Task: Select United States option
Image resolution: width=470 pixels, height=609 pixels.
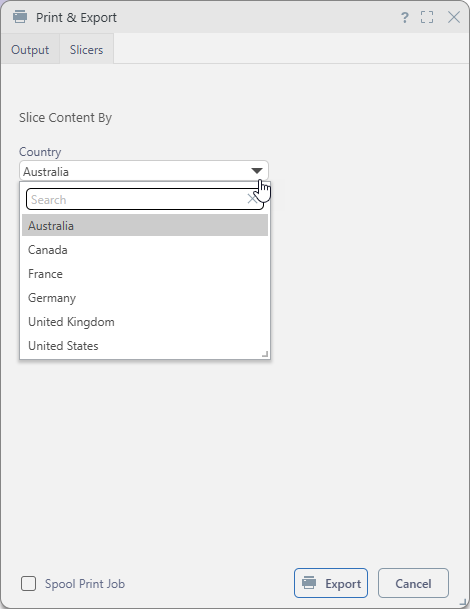Action: click(x=145, y=346)
